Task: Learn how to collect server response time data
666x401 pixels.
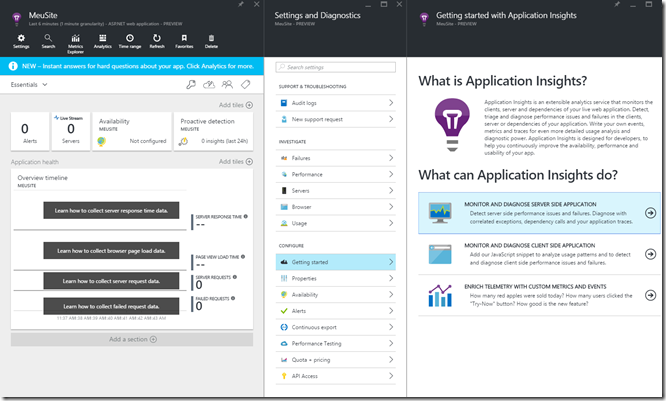Action: point(111,210)
